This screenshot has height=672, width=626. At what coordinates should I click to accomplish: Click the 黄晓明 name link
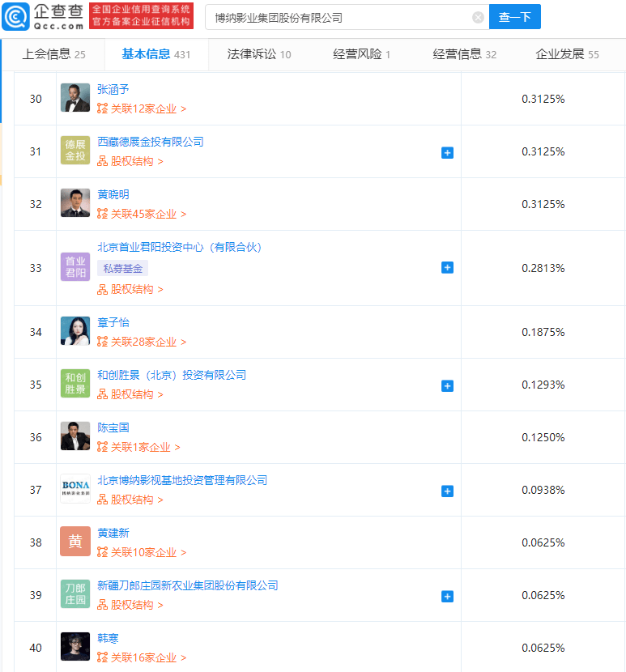click(x=113, y=194)
